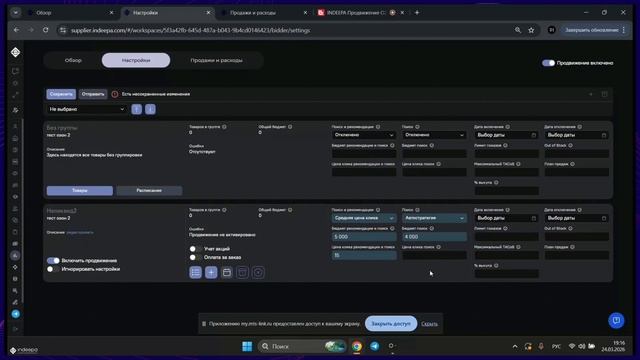Click the Закрыть доступ button

391,324
